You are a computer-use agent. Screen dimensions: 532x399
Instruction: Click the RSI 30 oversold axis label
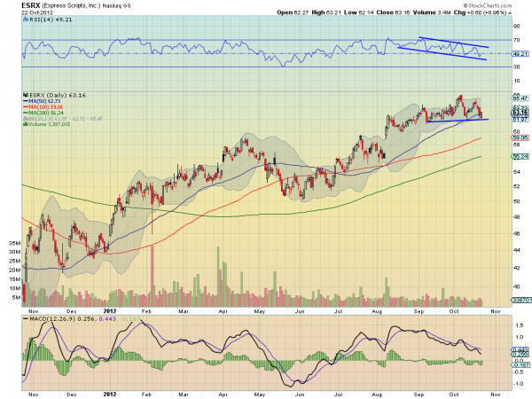(516, 67)
